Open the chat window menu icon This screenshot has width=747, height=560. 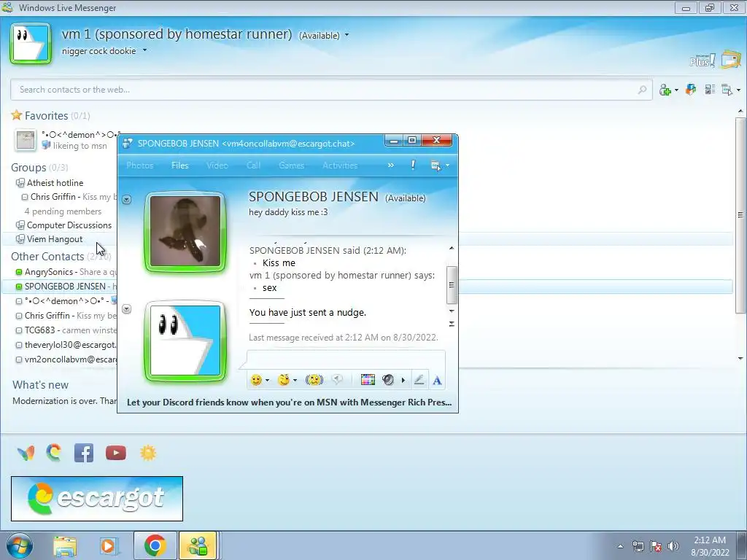[x=436, y=166]
